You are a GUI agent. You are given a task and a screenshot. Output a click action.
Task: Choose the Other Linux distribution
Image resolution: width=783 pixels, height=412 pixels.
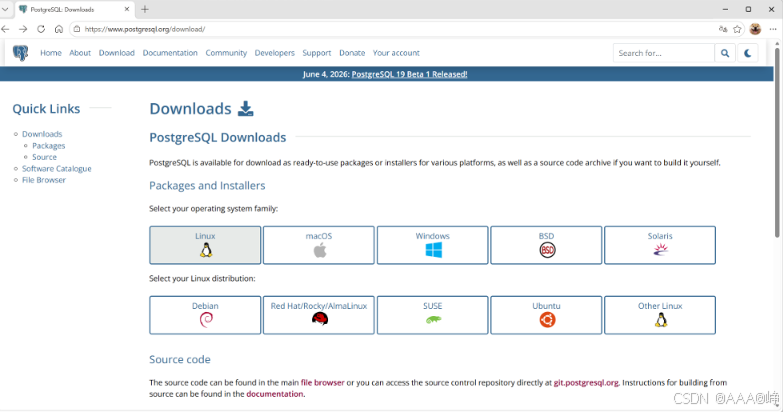(x=660, y=315)
